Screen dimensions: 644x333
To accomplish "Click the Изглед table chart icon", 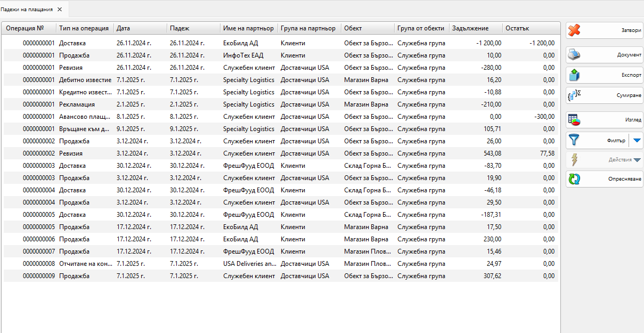I will coord(574,120).
